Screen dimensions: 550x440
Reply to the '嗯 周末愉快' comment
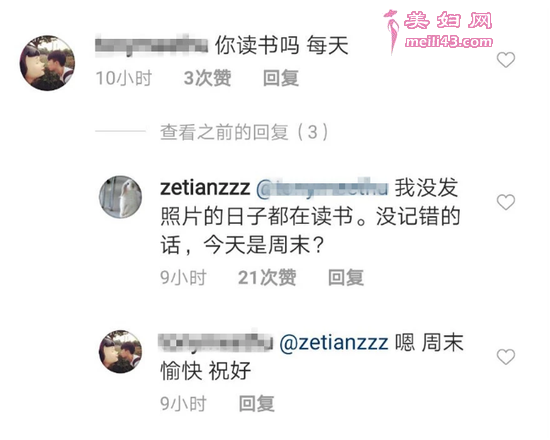point(257,404)
